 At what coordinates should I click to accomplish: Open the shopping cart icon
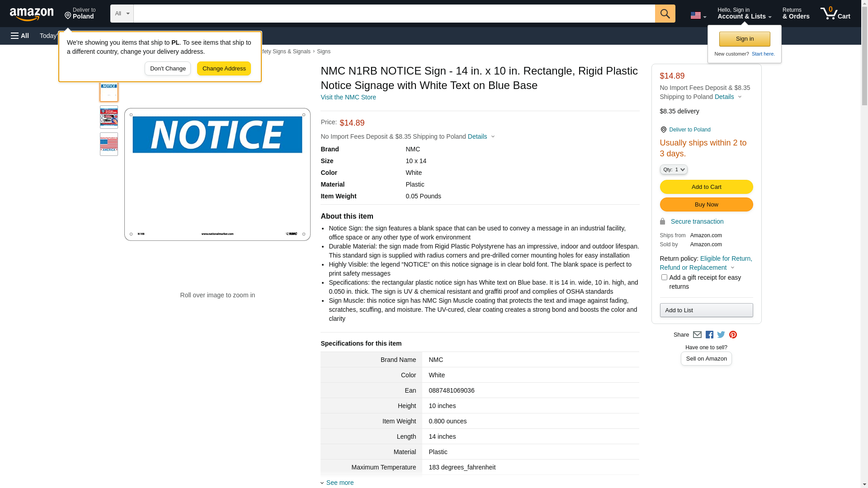[x=835, y=14]
